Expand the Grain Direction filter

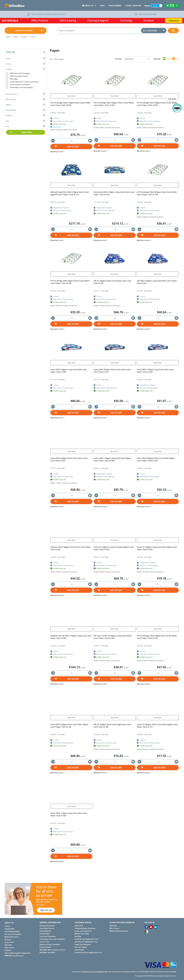point(44,94)
